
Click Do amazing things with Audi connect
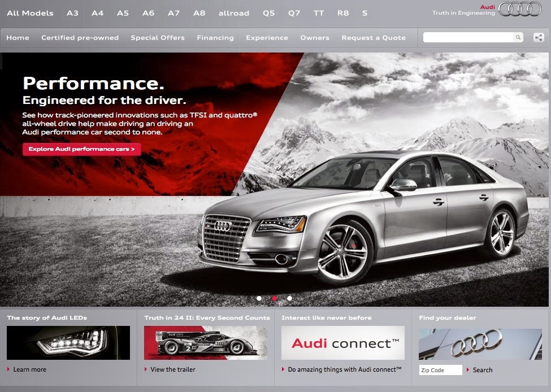(x=344, y=369)
